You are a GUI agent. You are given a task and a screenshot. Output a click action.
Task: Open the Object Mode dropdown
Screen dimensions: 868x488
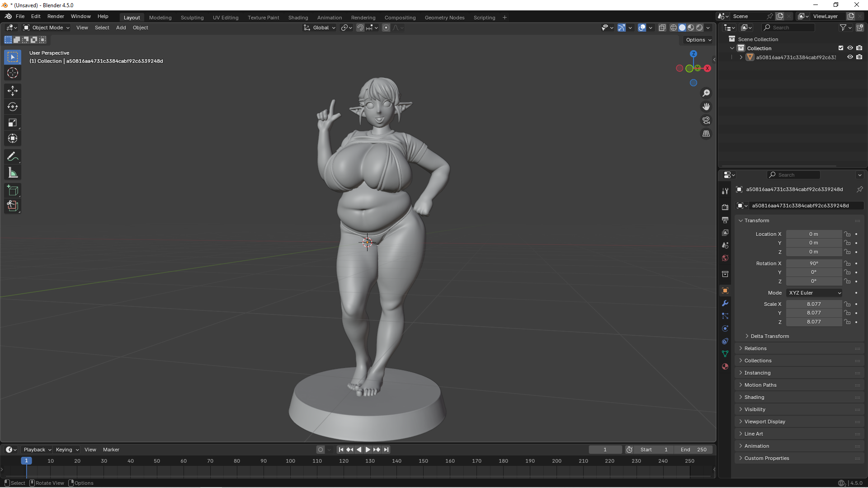47,28
